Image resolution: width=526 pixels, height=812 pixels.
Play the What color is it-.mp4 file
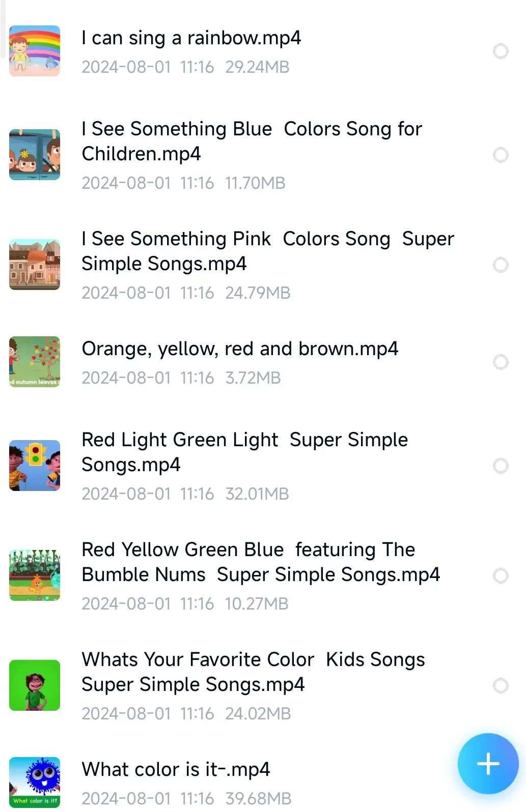pyautogui.click(x=176, y=769)
